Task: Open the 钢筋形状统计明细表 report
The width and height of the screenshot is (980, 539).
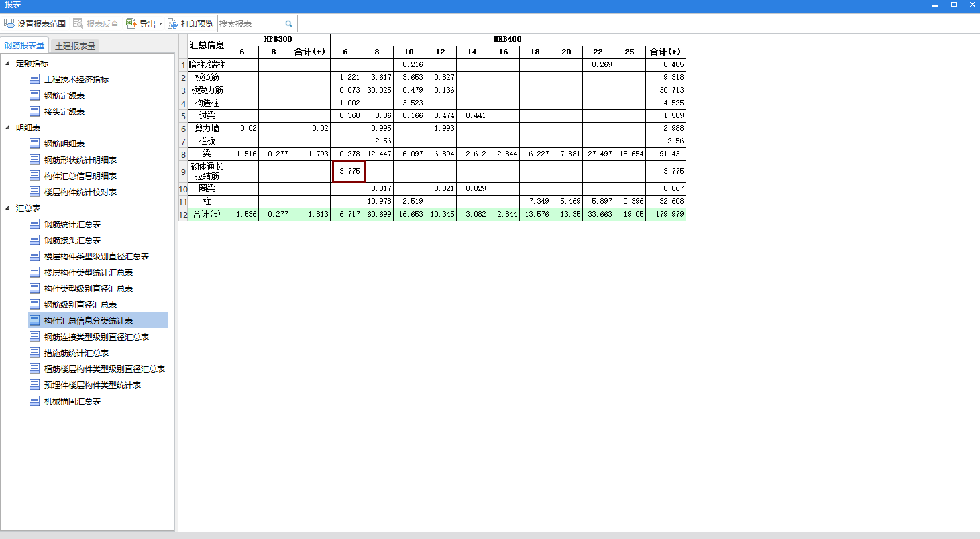Action: (x=80, y=160)
